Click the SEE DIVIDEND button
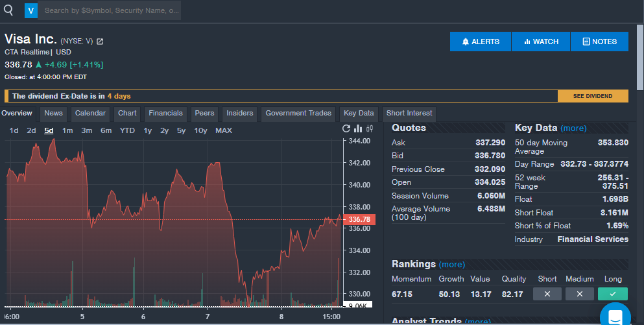Viewport: 644px width, 325px height. click(593, 96)
